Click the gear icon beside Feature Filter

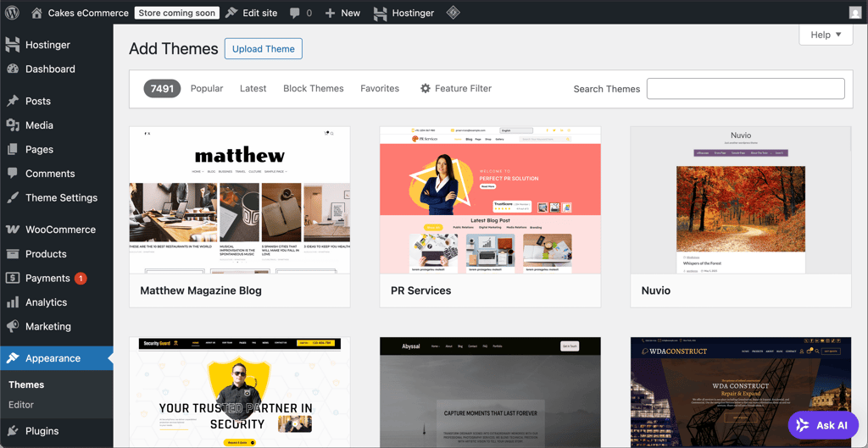click(x=426, y=88)
